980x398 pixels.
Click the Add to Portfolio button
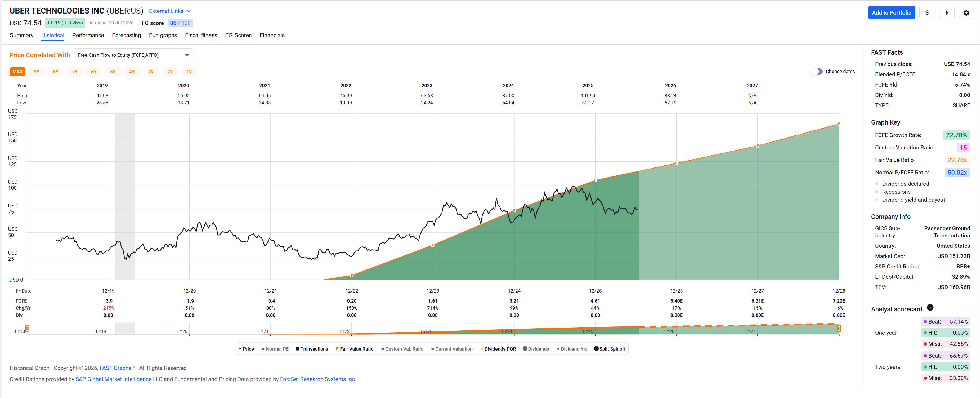coord(891,12)
